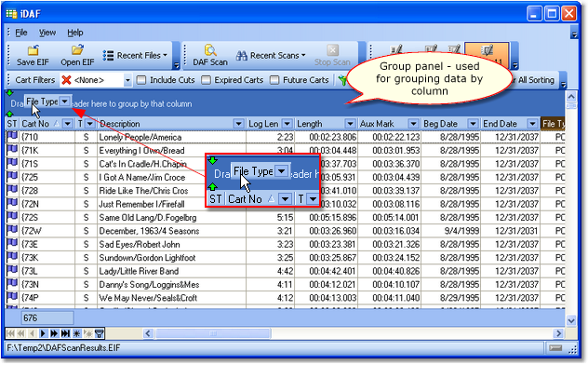The image size is (588, 365).
Task: Click the Cart No column header
Action: (47, 124)
